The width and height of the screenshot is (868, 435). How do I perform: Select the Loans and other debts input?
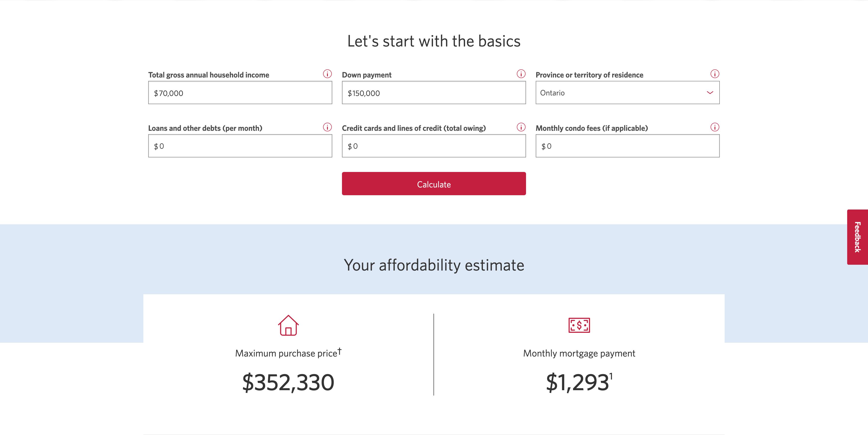click(240, 146)
